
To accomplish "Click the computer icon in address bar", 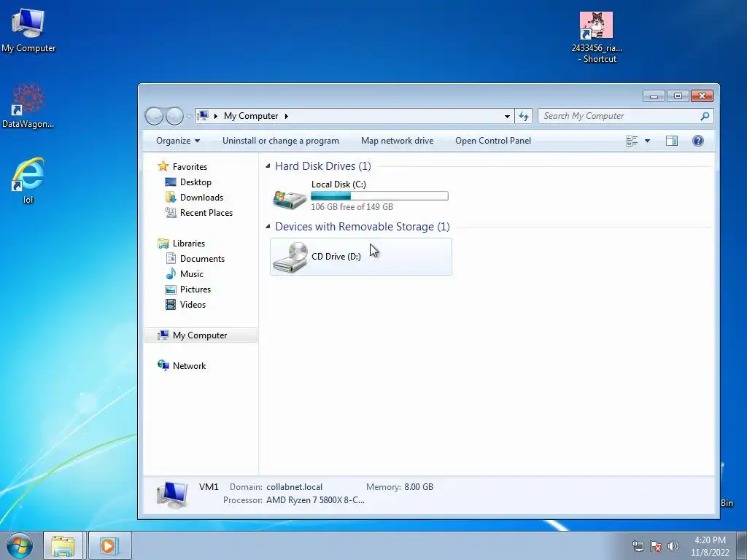I will point(204,116).
